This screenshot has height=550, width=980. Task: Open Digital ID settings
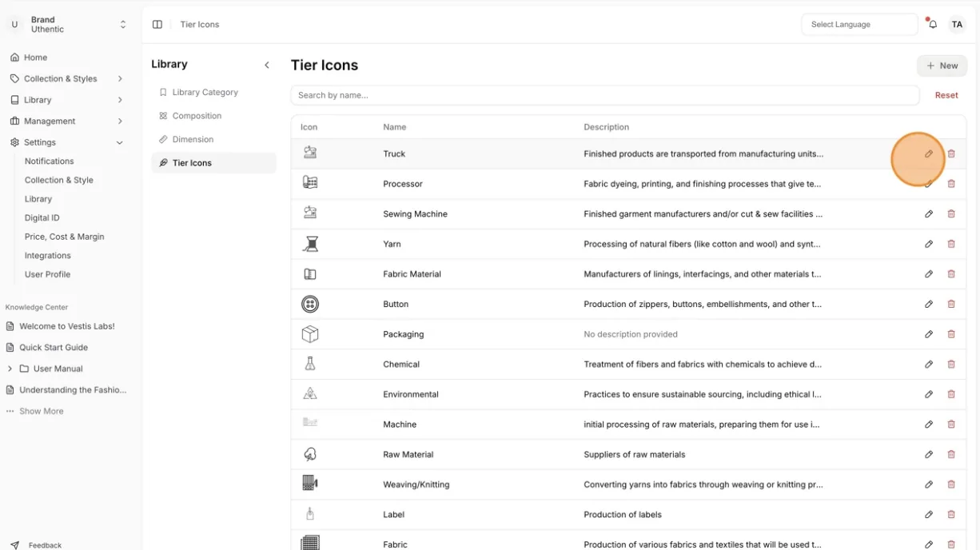coord(42,217)
